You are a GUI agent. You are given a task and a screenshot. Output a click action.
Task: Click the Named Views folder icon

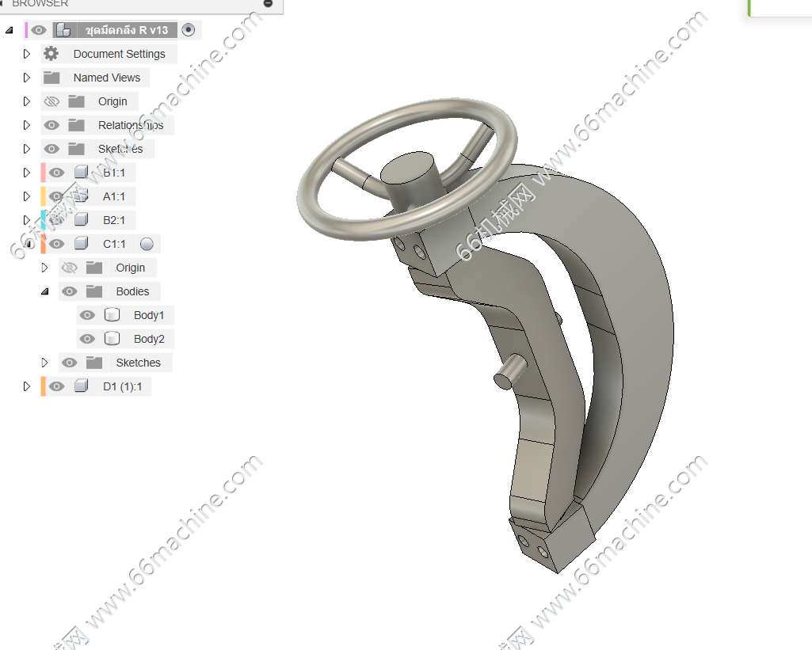click(51, 78)
